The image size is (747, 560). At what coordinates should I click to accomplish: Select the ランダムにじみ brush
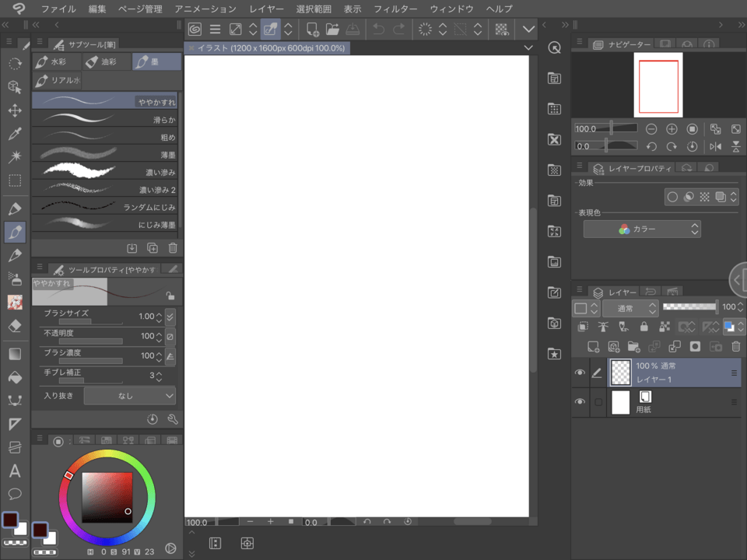[105, 206]
